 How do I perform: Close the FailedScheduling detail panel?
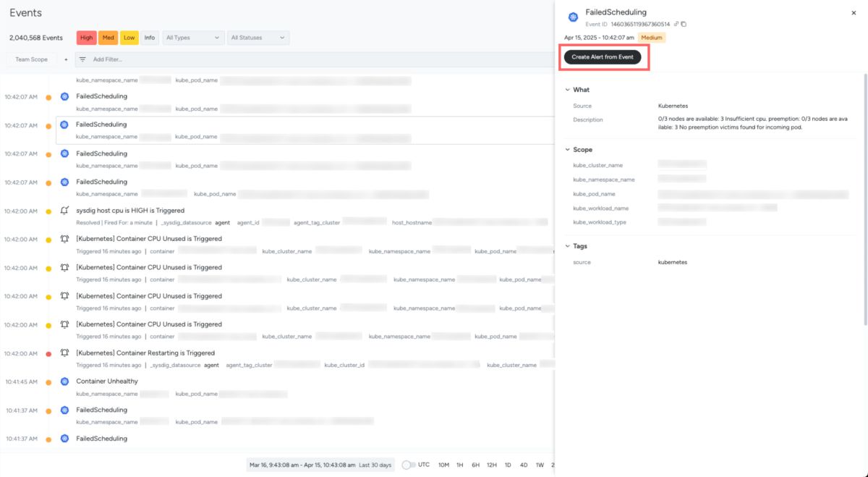tap(854, 12)
